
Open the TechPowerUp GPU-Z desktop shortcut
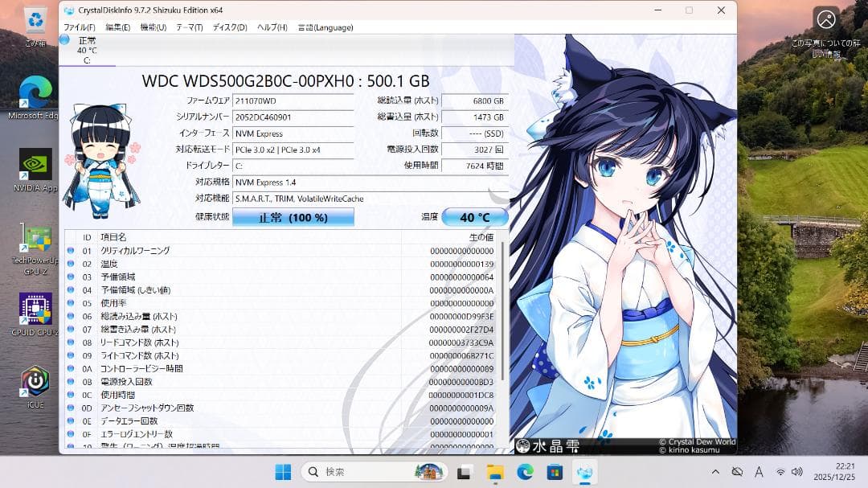click(x=35, y=240)
